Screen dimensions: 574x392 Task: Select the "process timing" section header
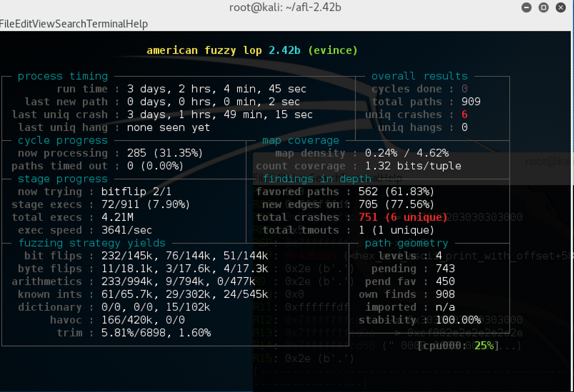63,76
